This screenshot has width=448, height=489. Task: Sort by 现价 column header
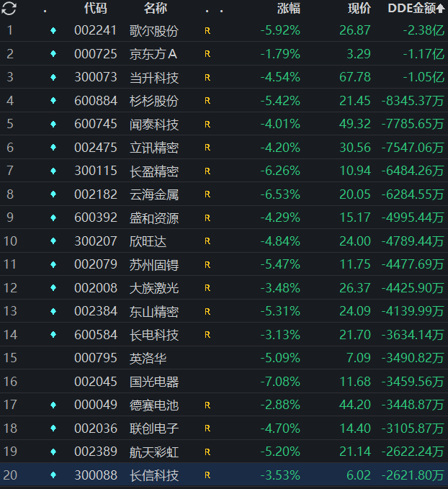pos(359,9)
